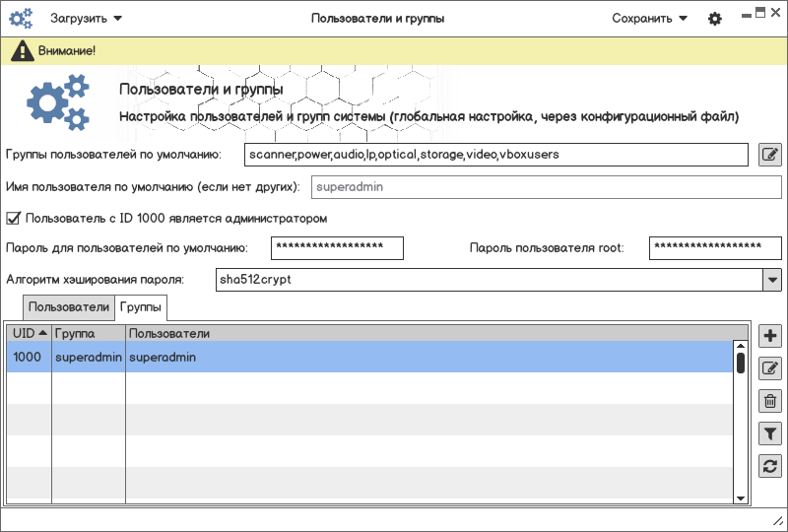Click the filter funnel icon

pos(770,433)
